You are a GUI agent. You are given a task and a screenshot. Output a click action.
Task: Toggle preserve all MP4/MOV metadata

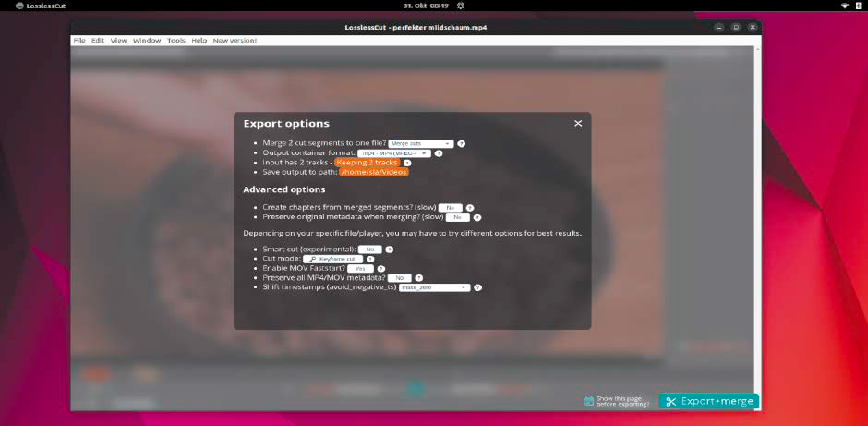[400, 278]
